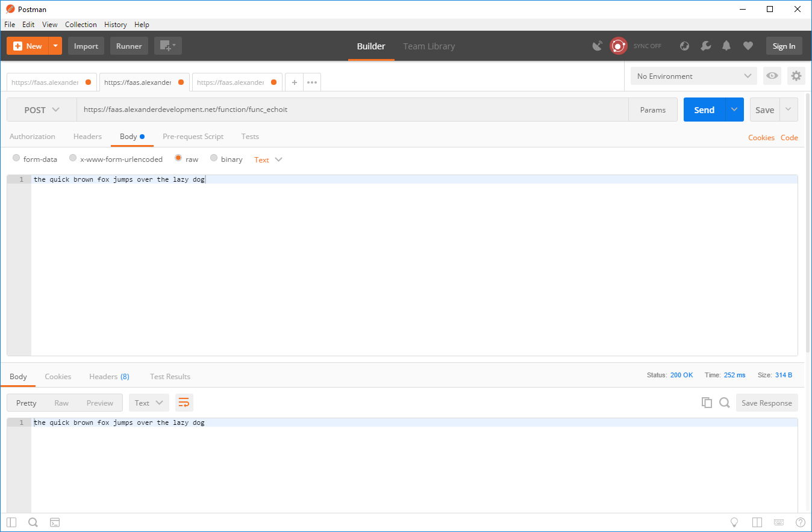Click the Save Response button
This screenshot has width=812, height=532.
[x=767, y=403]
